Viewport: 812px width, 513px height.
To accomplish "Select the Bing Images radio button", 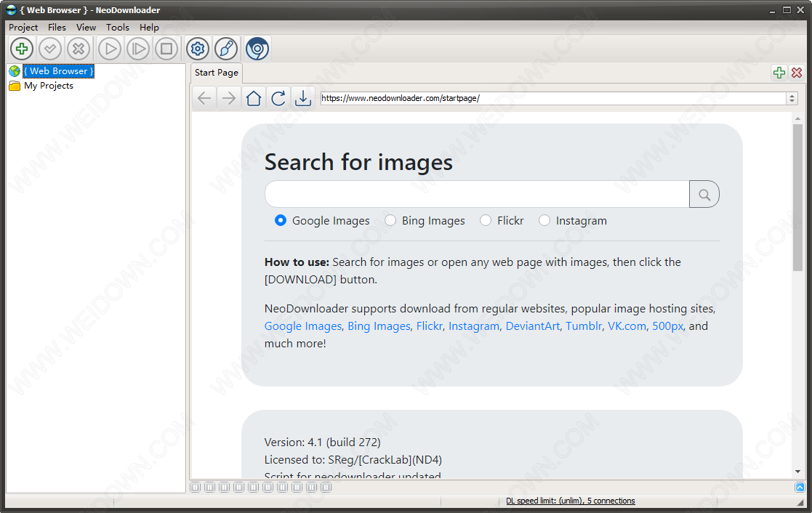I will (x=390, y=220).
